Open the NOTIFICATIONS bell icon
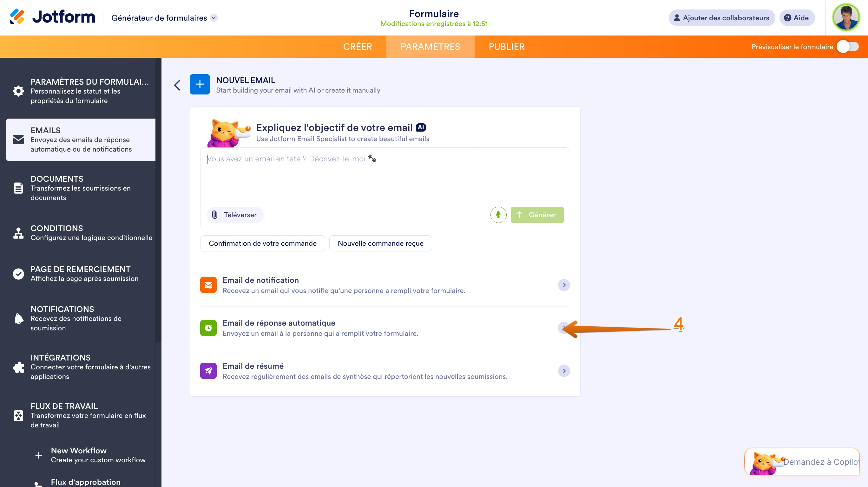Image resolution: width=868 pixels, height=487 pixels. (x=18, y=318)
